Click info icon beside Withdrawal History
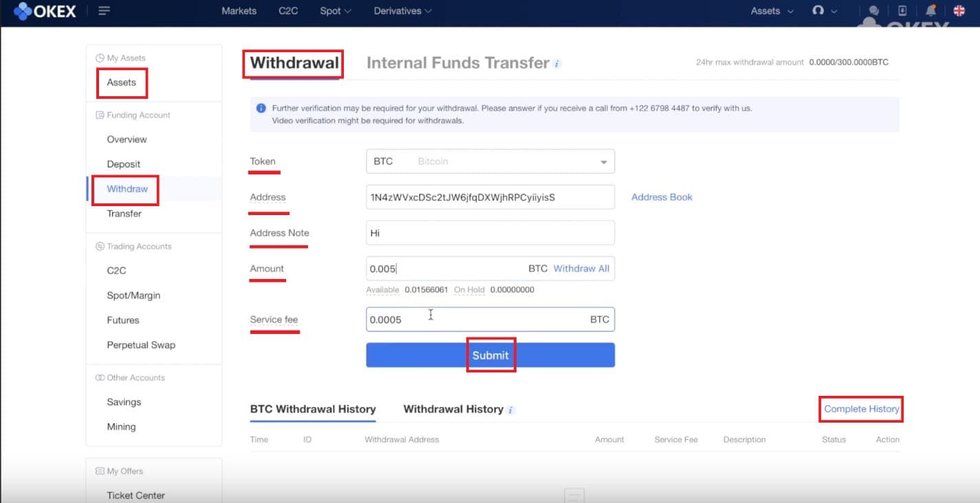Viewport: 980px width, 503px height. (511, 410)
